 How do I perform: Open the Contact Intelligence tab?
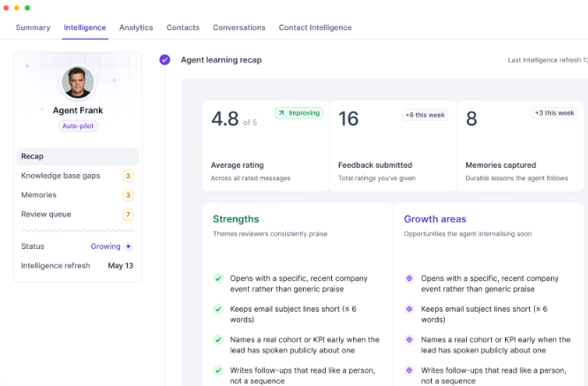[x=315, y=27]
